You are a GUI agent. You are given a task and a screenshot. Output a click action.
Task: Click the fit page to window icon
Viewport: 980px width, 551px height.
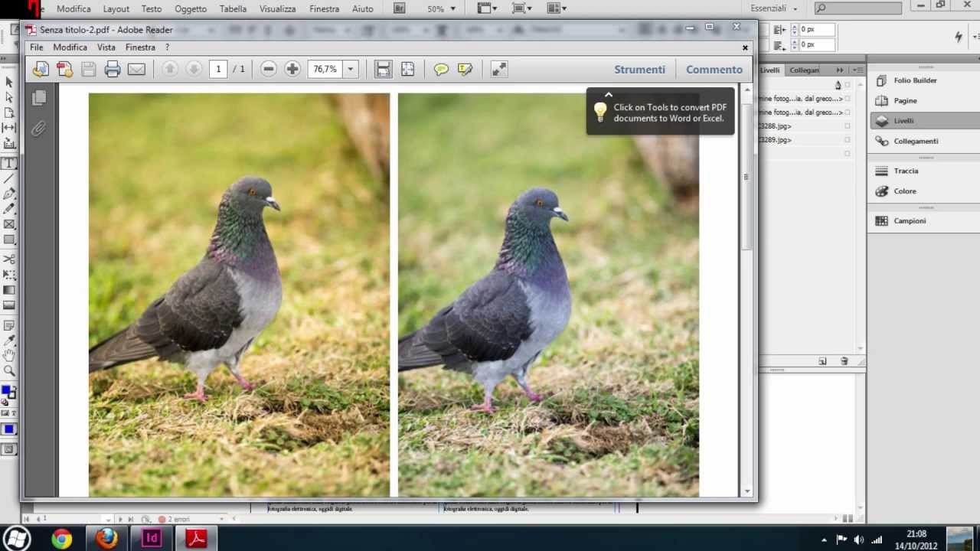tap(407, 69)
